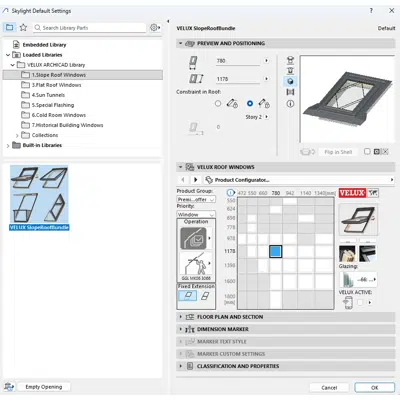Viewport: 400px width, 400px height.
Task: Click the width value field 780
Action: [238, 61]
